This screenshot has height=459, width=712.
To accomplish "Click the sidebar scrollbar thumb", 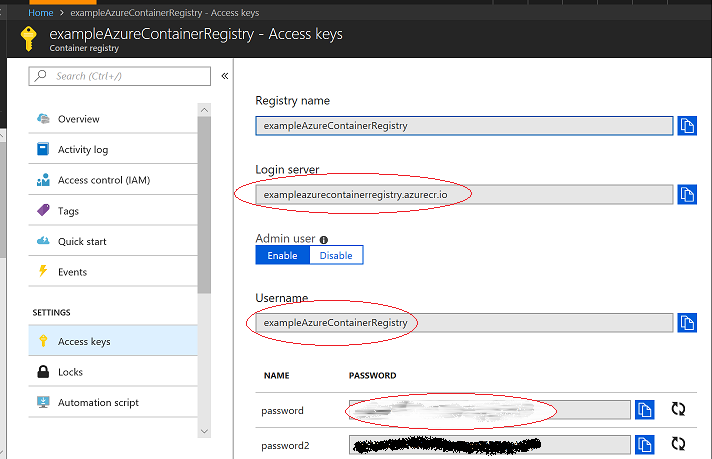I will [204, 205].
